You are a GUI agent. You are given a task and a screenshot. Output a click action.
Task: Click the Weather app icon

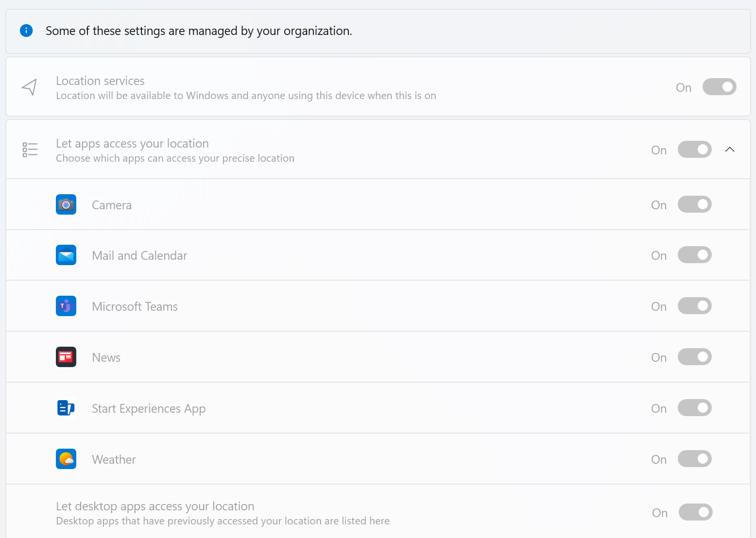[x=66, y=459]
